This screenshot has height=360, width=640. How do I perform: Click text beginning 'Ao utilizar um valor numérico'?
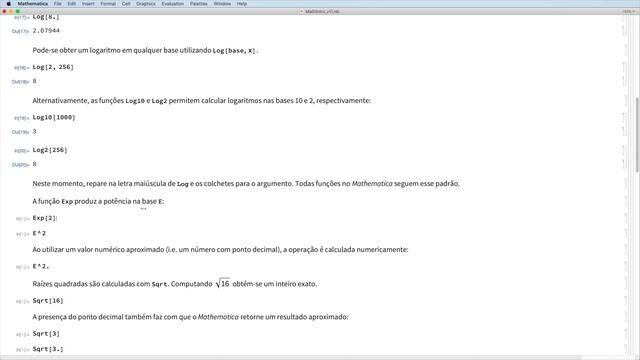point(220,249)
